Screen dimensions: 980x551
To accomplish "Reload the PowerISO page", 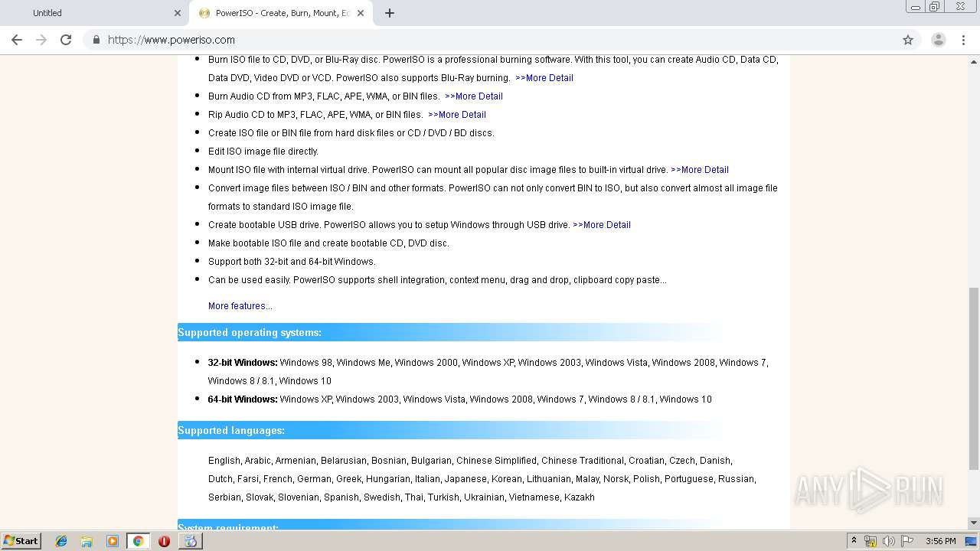I will click(66, 40).
